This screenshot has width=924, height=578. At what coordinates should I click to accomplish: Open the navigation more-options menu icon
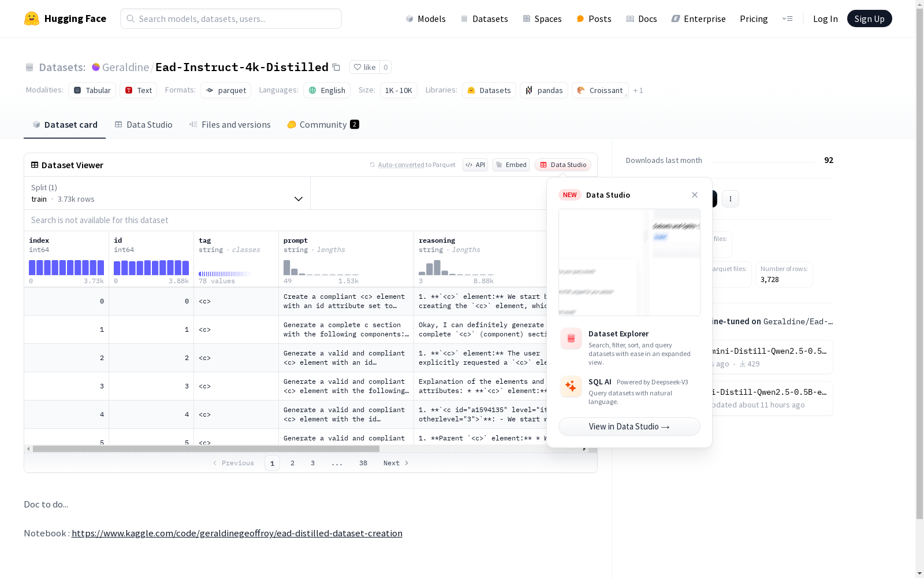pyautogui.click(x=787, y=18)
